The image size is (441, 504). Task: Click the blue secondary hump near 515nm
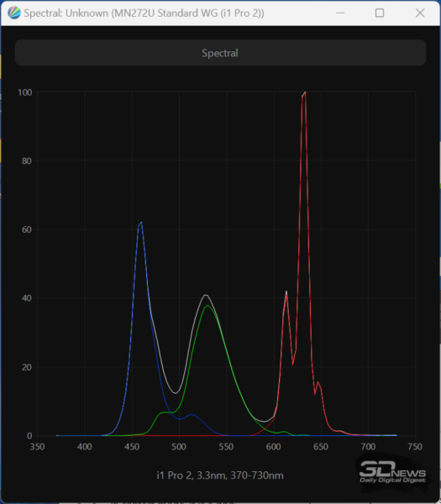tap(192, 415)
